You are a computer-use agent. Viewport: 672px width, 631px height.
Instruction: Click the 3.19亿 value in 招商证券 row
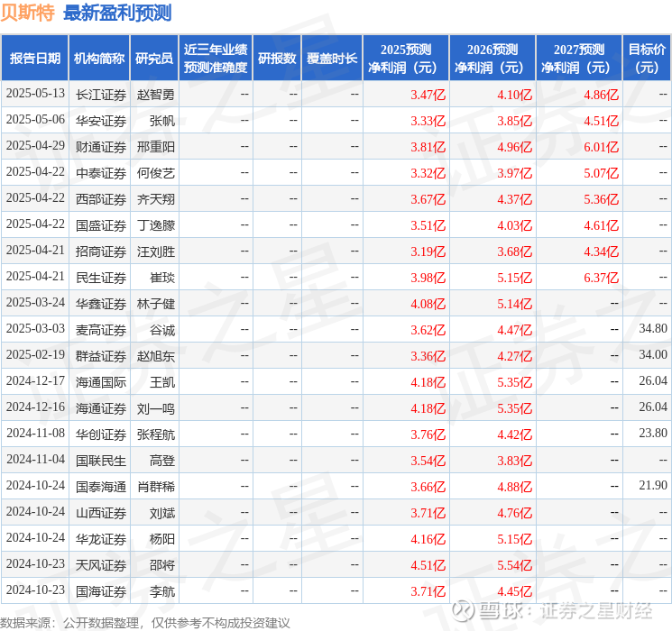(x=428, y=251)
